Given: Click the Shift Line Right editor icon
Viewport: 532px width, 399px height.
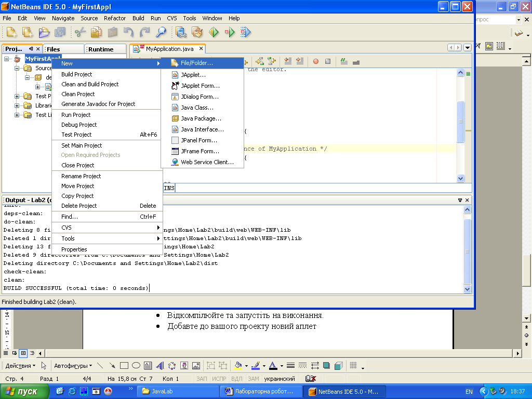Looking at the screenshot, I should coord(300,61).
